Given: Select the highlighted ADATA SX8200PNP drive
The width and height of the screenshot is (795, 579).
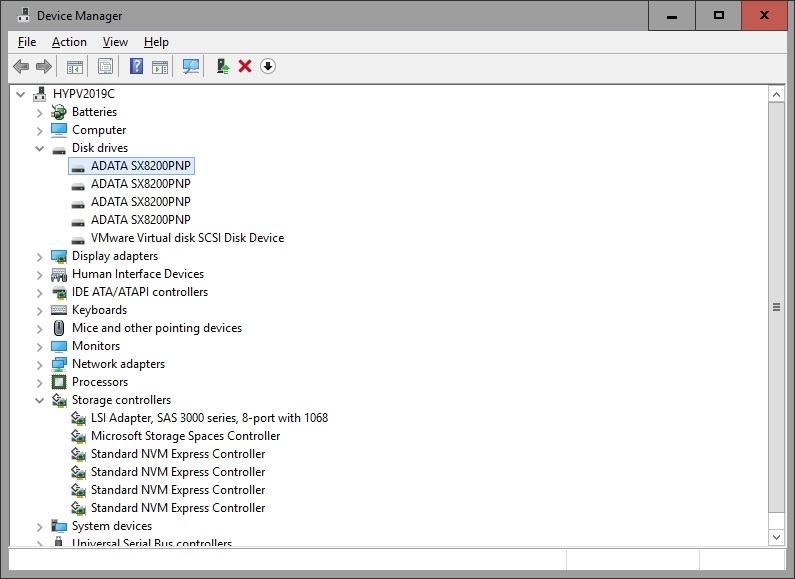Looking at the screenshot, I should pos(131,166).
